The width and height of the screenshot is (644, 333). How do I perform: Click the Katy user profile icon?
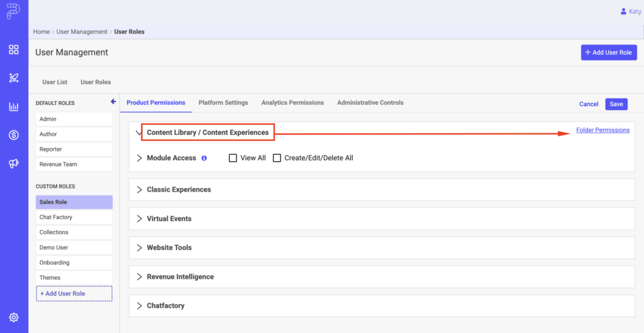(x=623, y=11)
